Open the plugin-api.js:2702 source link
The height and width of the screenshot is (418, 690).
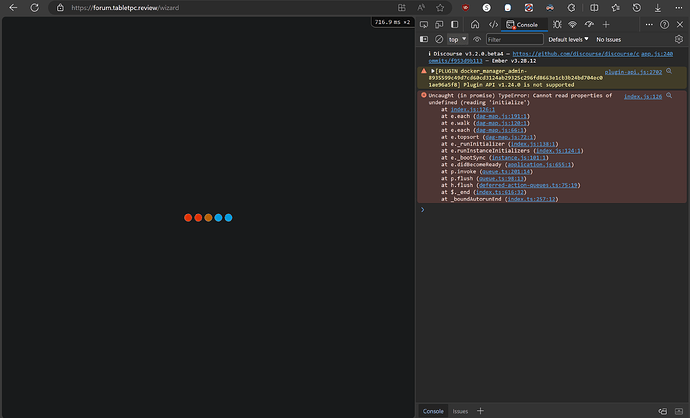pyautogui.click(x=633, y=72)
